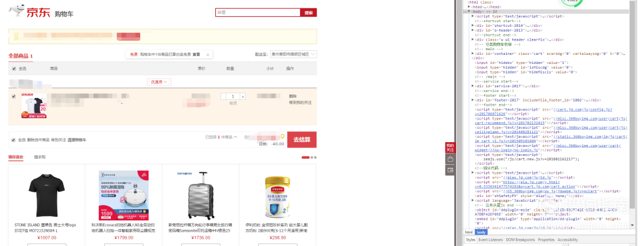The image size is (644, 246).
Task: Open the DOM Breakpoints tab
Action: tap(520, 240)
